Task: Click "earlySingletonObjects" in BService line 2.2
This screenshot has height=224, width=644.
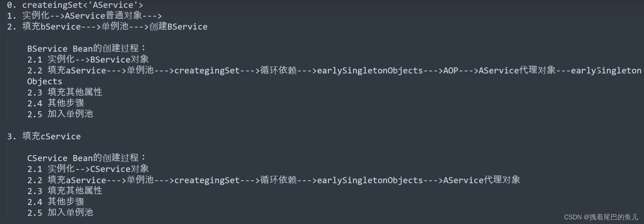Action: (x=370, y=70)
